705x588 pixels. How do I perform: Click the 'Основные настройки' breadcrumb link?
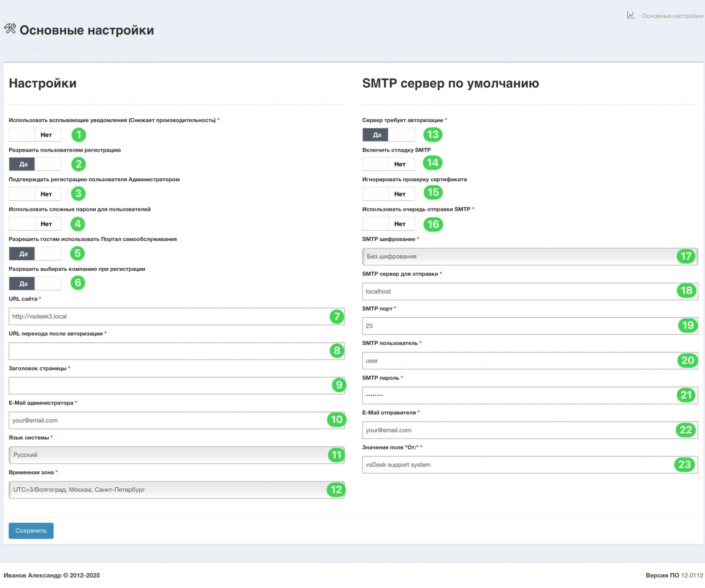(x=672, y=16)
